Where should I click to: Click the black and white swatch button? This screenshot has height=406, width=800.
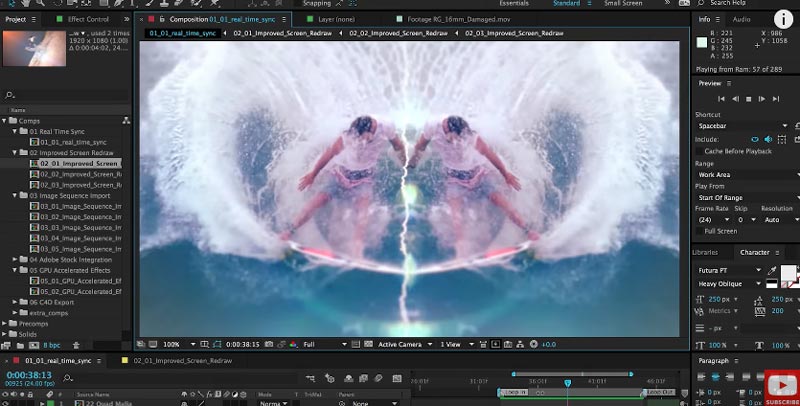[771, 284]
